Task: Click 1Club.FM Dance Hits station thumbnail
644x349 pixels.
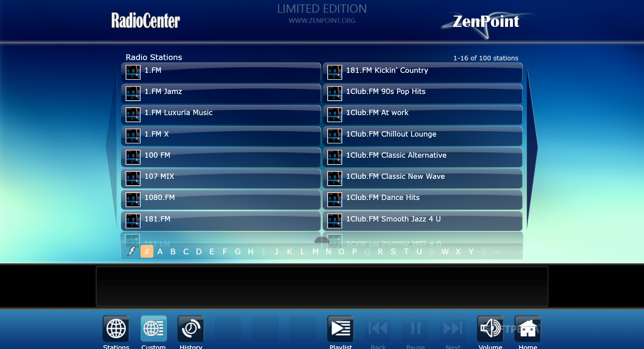Action: click(335, 200)
